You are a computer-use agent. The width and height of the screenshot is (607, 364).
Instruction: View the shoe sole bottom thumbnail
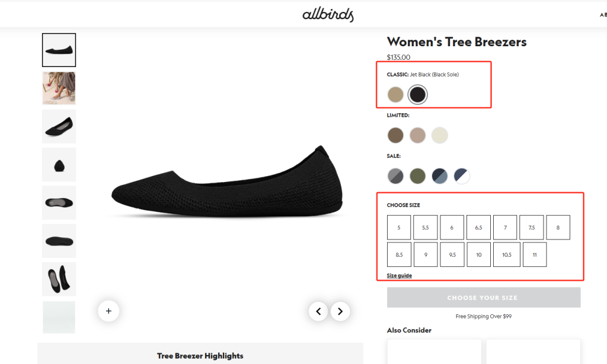(59, 241)
